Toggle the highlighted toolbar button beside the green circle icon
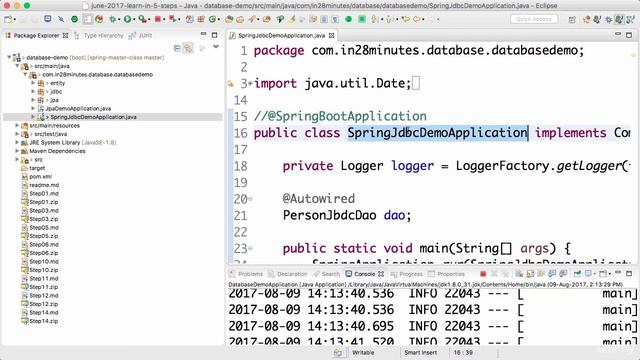The height and width of the screenshot is (360, 640). coord(88,19)
